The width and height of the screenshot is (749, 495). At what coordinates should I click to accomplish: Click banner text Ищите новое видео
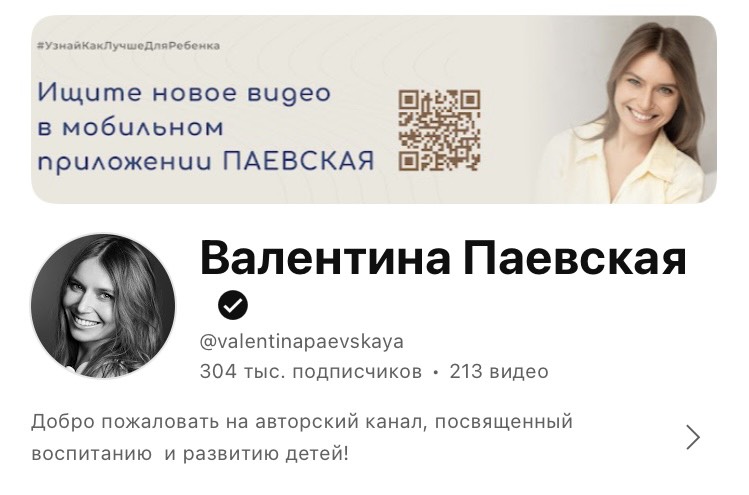[x=184, y=93]
